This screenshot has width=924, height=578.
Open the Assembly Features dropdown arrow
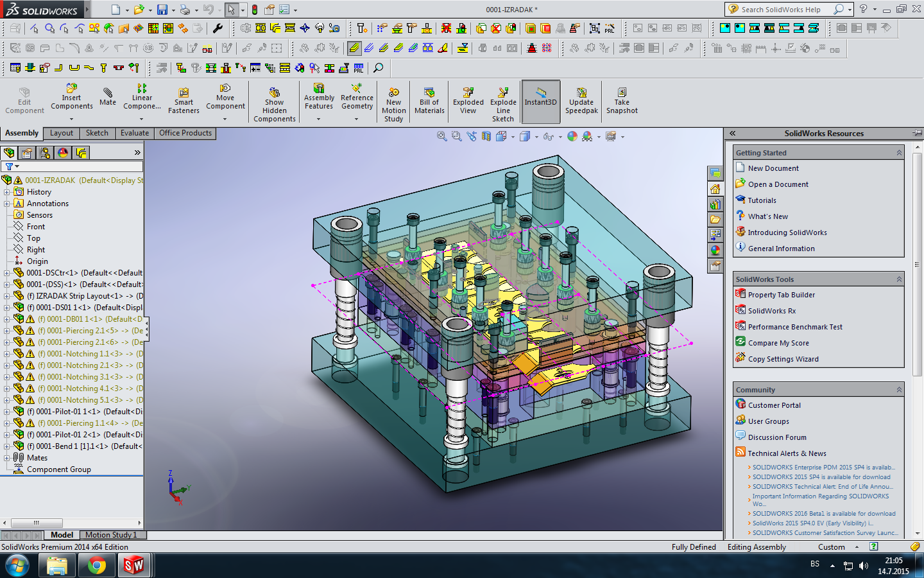[x=318, y=119]
